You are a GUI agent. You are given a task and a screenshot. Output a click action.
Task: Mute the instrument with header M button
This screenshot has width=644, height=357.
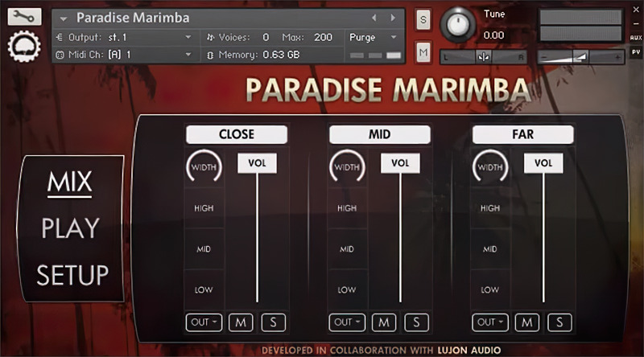(x=423, y=52)
